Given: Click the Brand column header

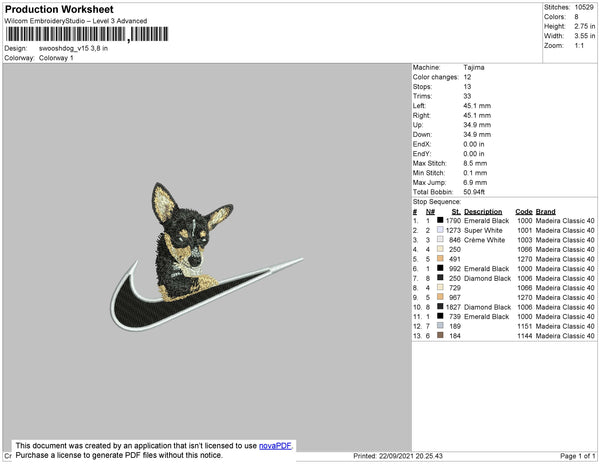Looking at the screenshot, I should (545, 212).
